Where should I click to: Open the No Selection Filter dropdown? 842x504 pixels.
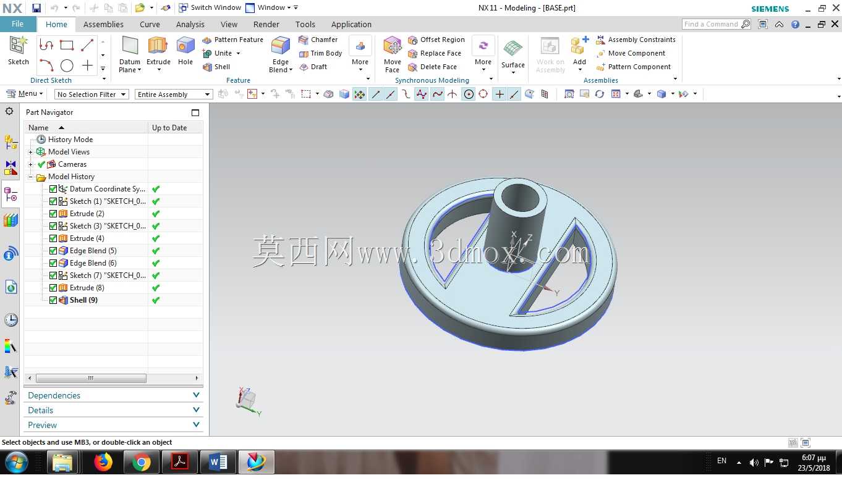pyautogui.click(x=91, y=94)
